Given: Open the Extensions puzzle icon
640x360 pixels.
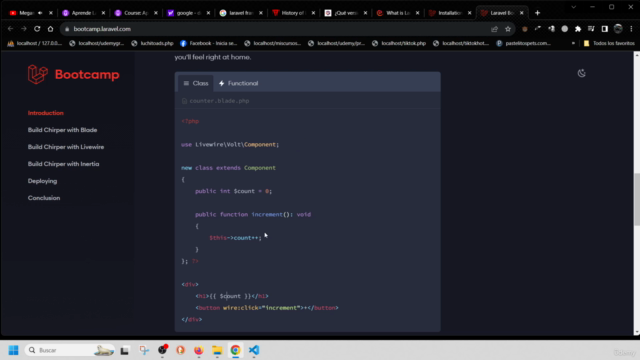Looking at the screenshot, I should (x=578, y=29).
